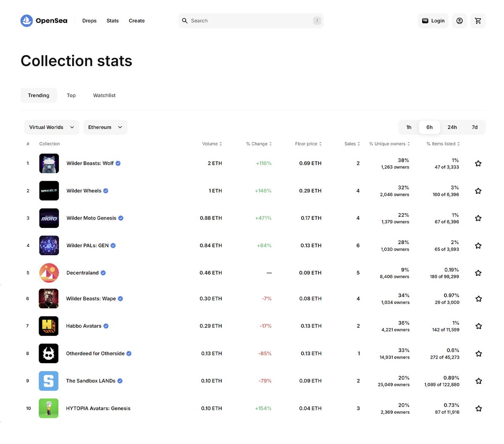Viewport: 504px width, 444px height.
Task: Star The Sandbox LANDs to watchlist
Action: pos(478,381)
